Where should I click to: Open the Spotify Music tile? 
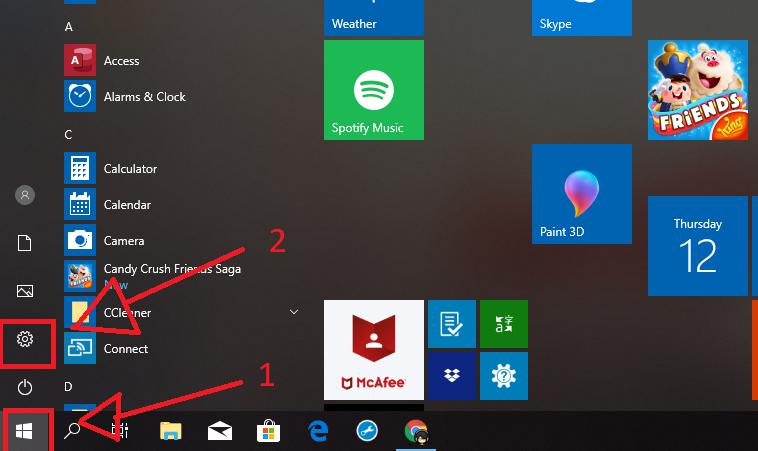click(374, 90)
